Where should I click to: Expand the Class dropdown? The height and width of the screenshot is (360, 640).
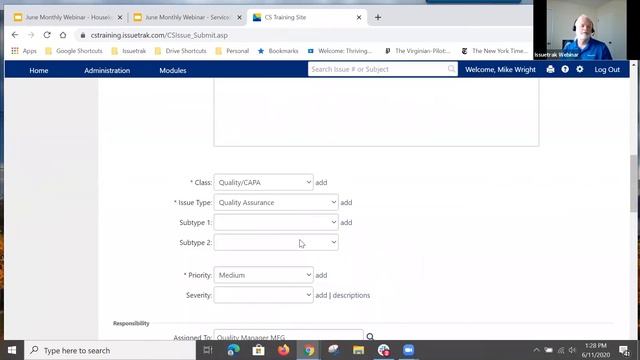263,182
